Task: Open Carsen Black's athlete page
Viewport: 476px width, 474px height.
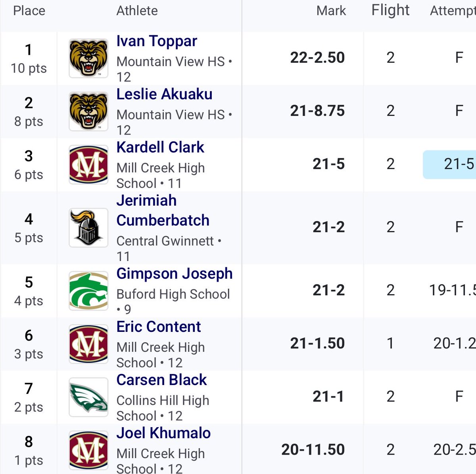Action: coord(161,380)
